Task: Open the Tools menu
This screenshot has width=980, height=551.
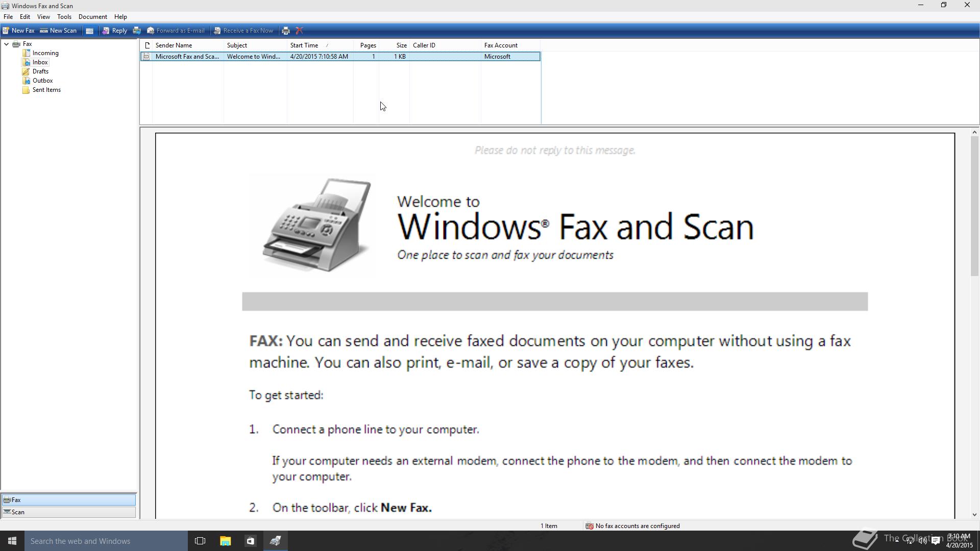Action: (64, 17)
